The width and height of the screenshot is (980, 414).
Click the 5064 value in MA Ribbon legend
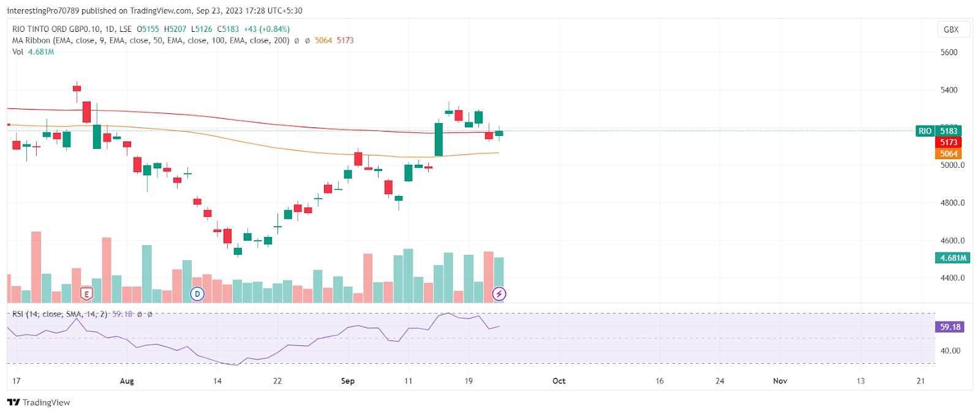tap(323, 40)
